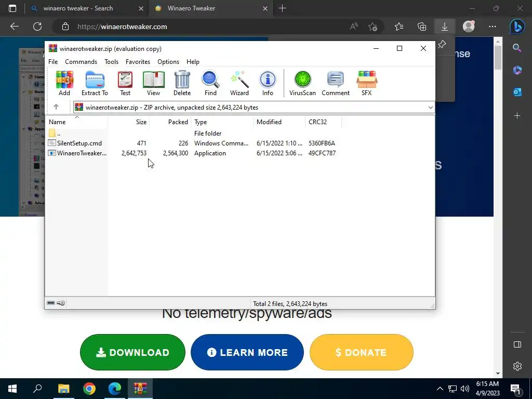Image resolution: width=532 pixels, height=399 pixels.
Task: Go up one folder level arrow
Action: coord(56,107)
